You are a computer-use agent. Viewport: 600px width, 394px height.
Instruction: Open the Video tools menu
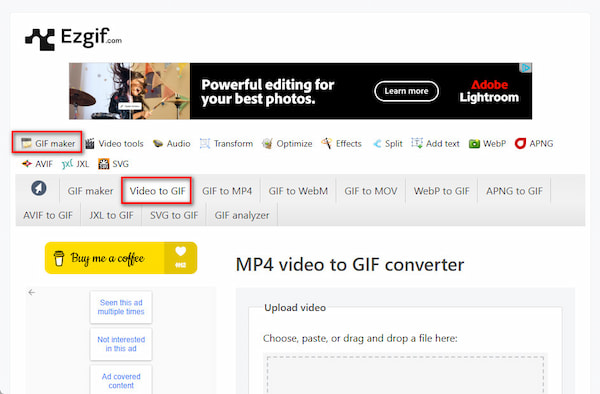tap(114, 143)
